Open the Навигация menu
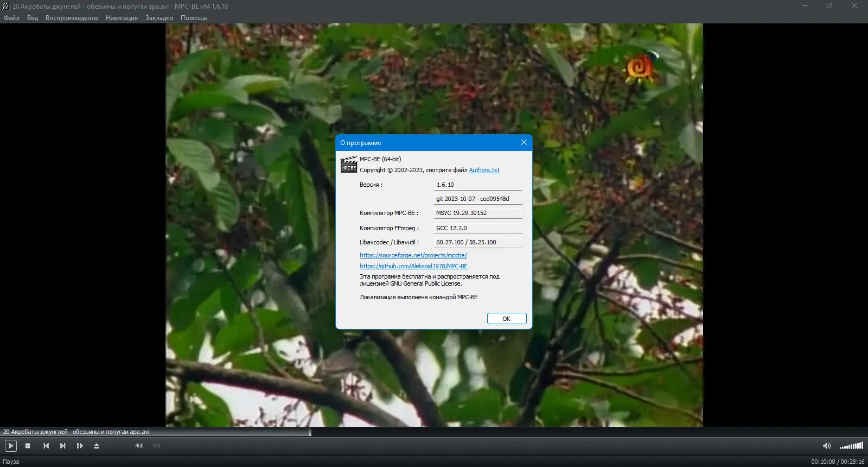The image size is (868, 467). coord(122,18)
